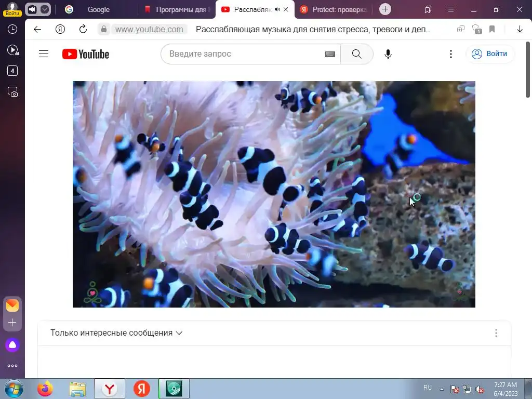
Task: Open the downloads arrow icon
Action: point(520,30)
